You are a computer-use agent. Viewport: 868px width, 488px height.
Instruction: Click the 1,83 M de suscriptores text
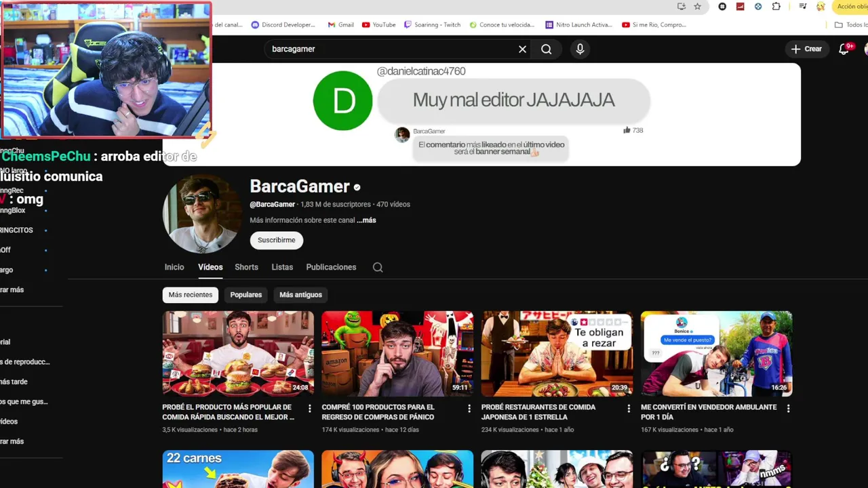[x=336, y=204]
